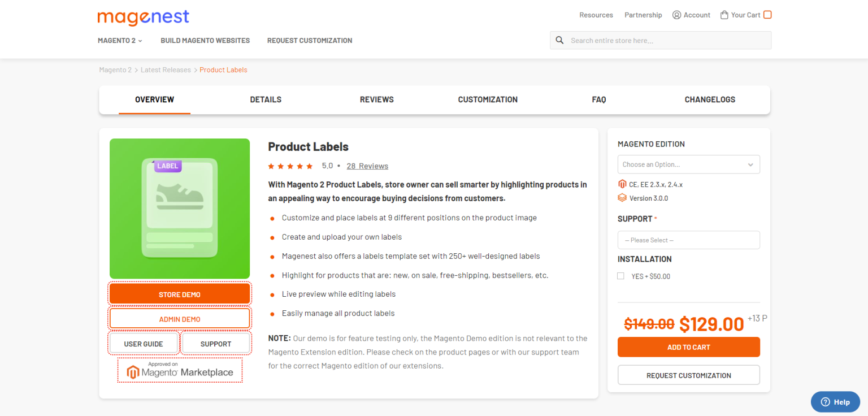The height and width of the screenshot is (416, 868).
Task: Click the Magento CE/EE compatibility icon
Action: point(622,184)
